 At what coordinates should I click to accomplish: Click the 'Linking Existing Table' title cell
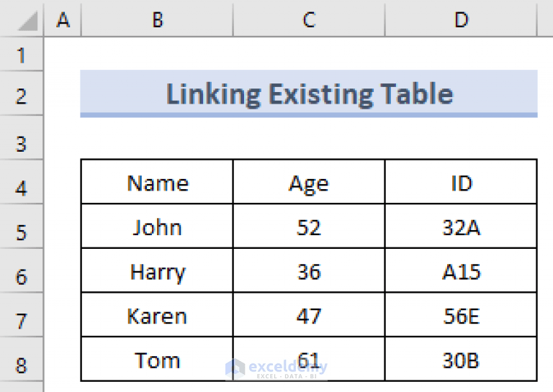coord(309,94)
